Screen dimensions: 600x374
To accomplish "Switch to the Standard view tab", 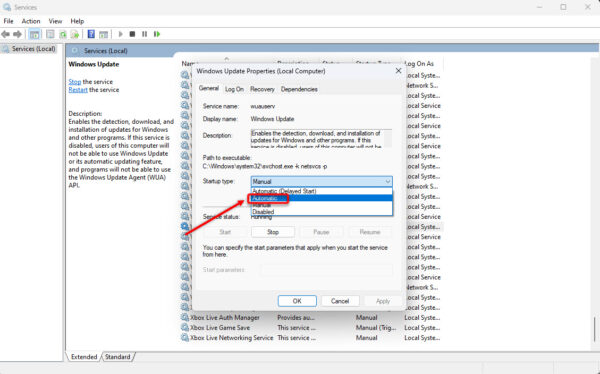I will [x=117, y=357].
